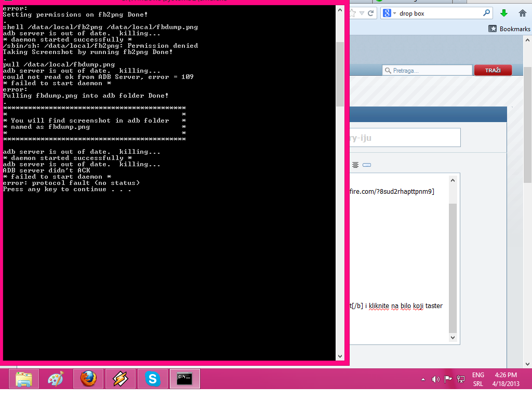Switch input language ENG SRL
Image resolution: width=532 pixels, height=399 pixels.
coord(478,379)
